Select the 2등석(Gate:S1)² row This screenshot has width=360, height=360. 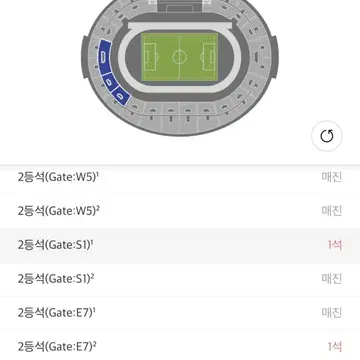(x=180, y=279)
